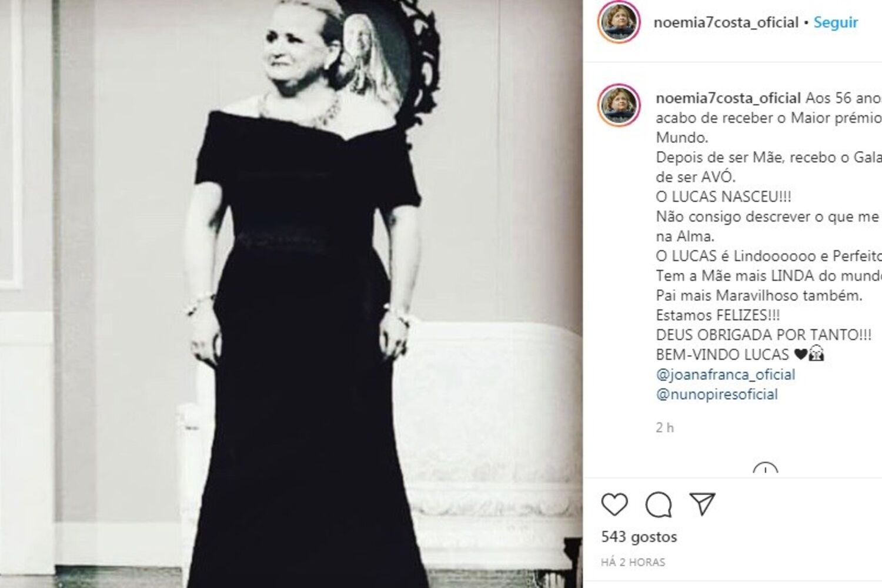Open the HÁ 2 HORAS post timestamp
882x588 pixels.
click(x=633, y=562)
